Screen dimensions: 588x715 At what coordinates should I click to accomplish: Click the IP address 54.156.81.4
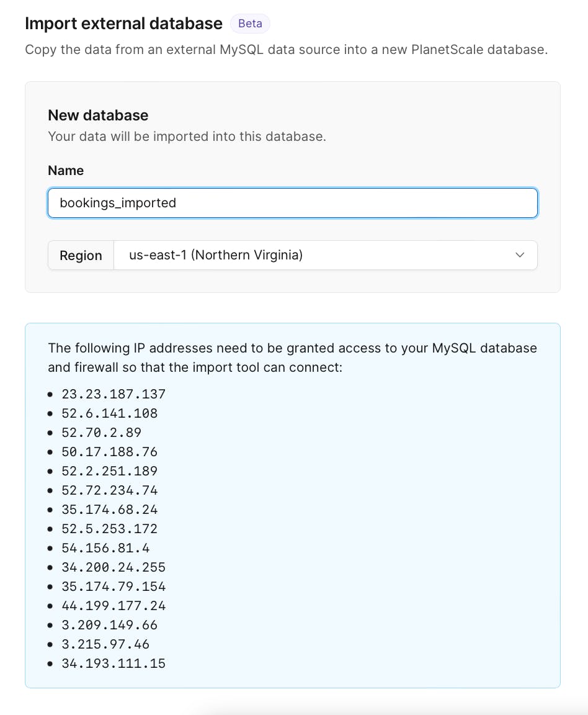point(105,548)
